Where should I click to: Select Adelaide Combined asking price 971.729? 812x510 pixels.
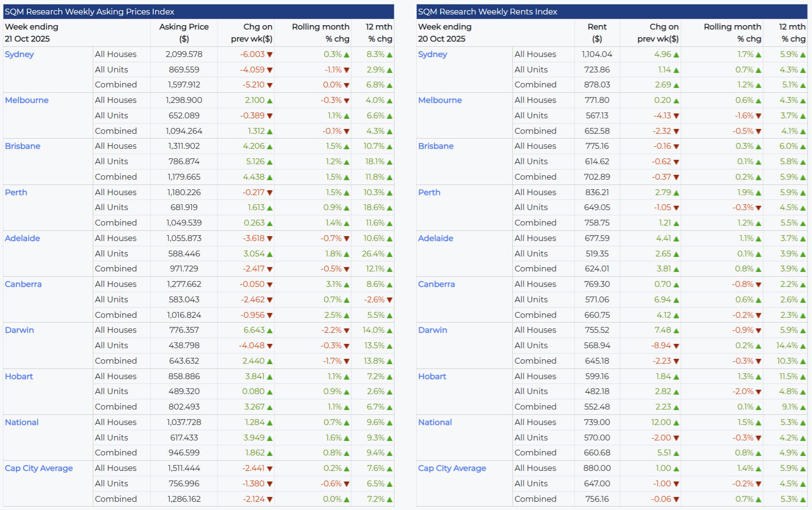(x=184, y=269)
